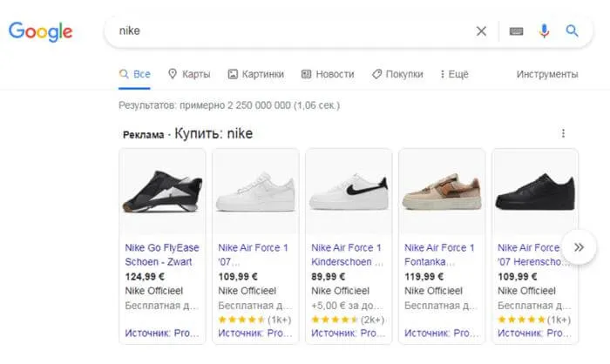Clear the search box with X icon
The image size is (610, 364).
coord(481,31)
